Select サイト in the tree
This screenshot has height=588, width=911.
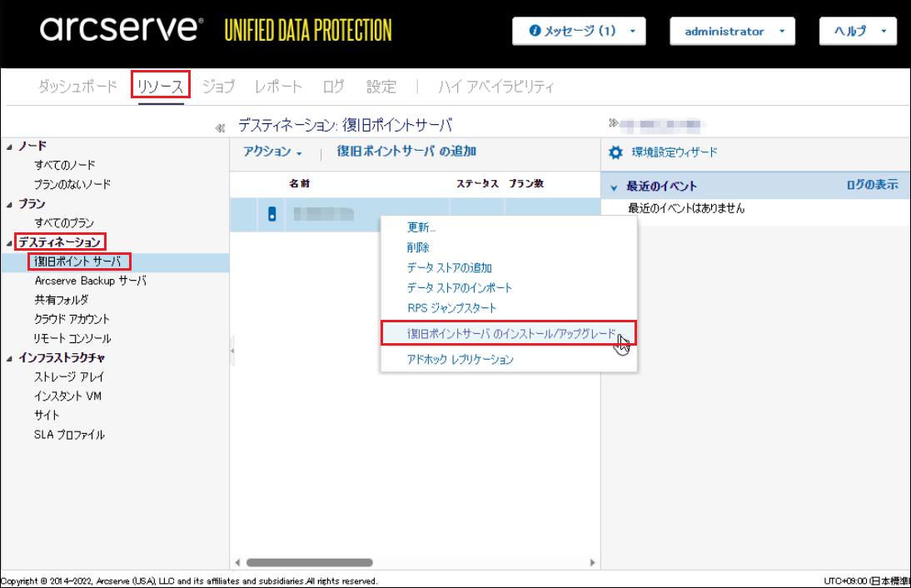pos(47,415)
